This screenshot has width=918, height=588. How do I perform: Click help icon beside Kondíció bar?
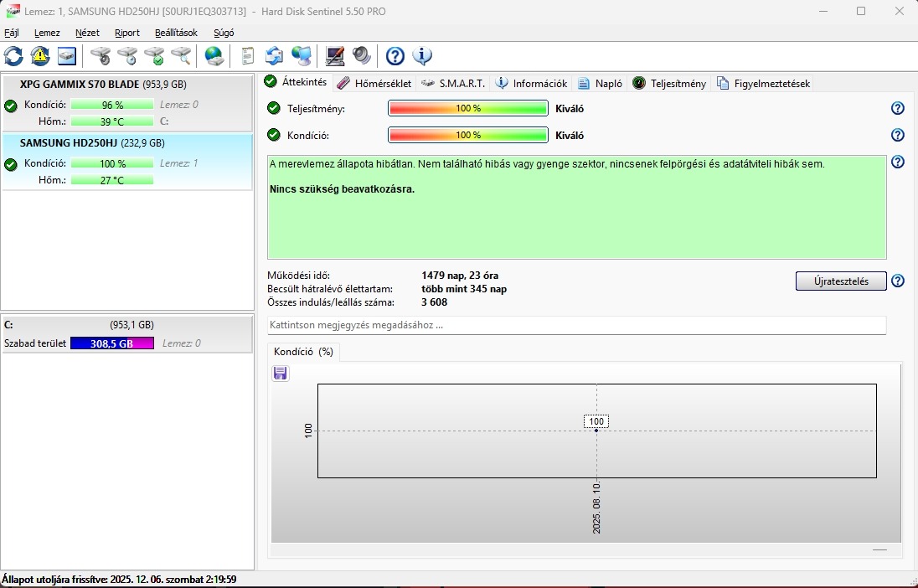pos(898,136)
